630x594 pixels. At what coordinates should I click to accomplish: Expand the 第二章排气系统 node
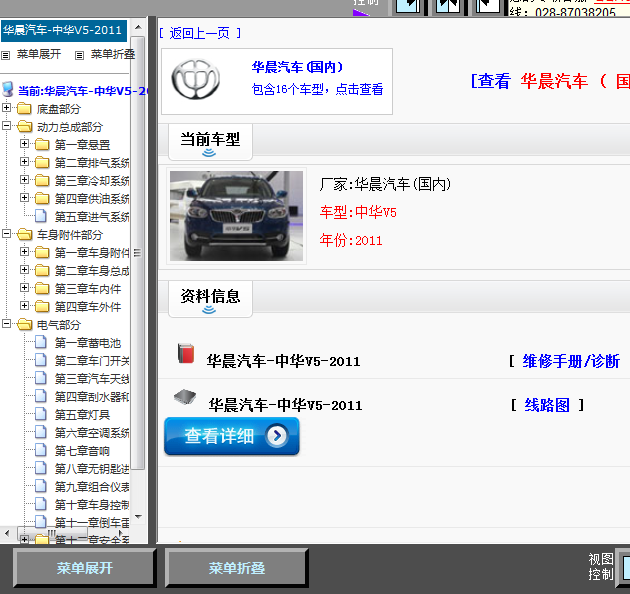click(x=25, y=161)
